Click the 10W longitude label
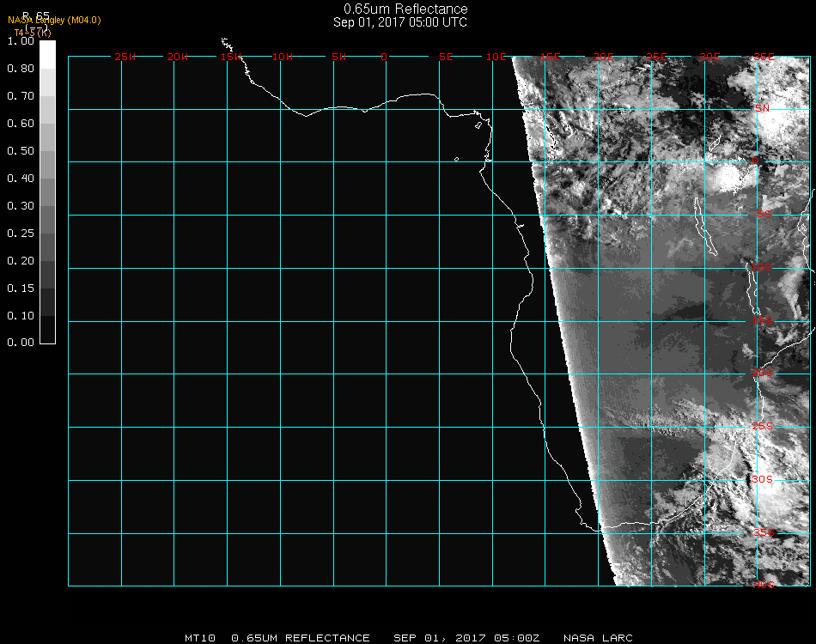Screen dimensions: 816x644 pyautogui.click(x=283, y=57)
